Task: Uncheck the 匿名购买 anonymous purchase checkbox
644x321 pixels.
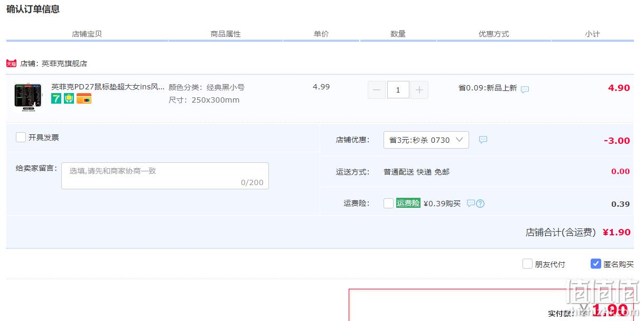Action: [x=596, y=264]
